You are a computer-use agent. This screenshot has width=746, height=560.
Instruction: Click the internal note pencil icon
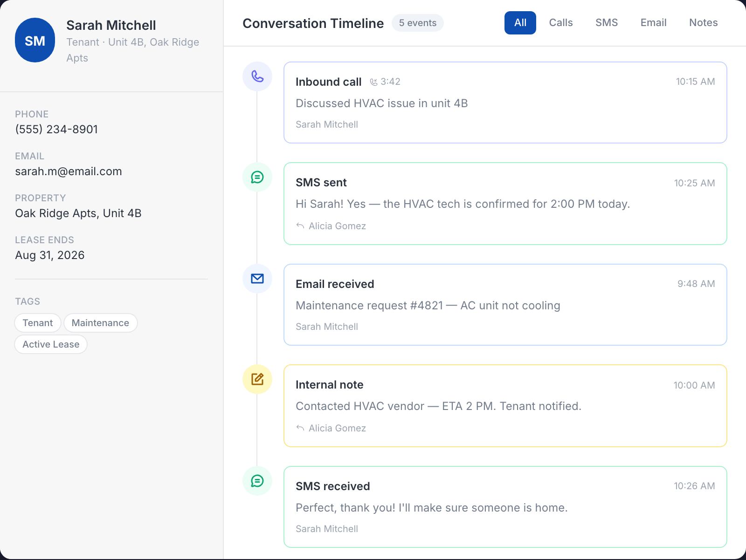coord(257,379)
